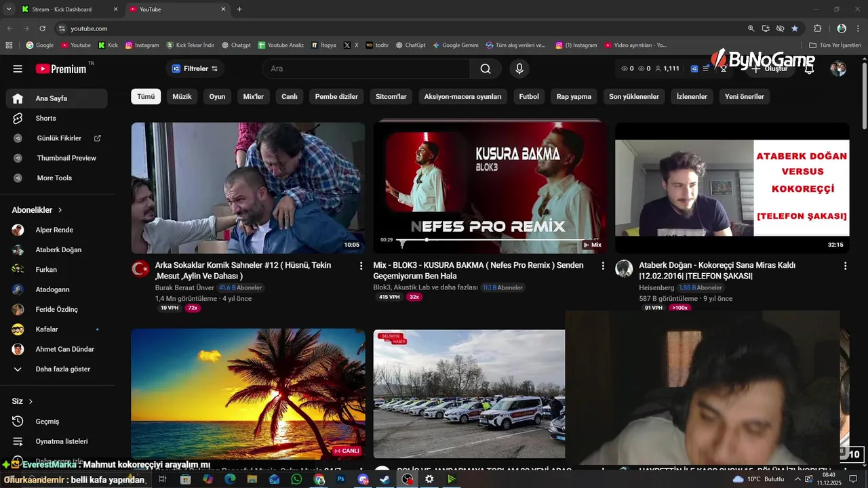This screenshot has width=868, height=488.
Task: Select the Mix'ler filter chip
Action: point(254,96)
